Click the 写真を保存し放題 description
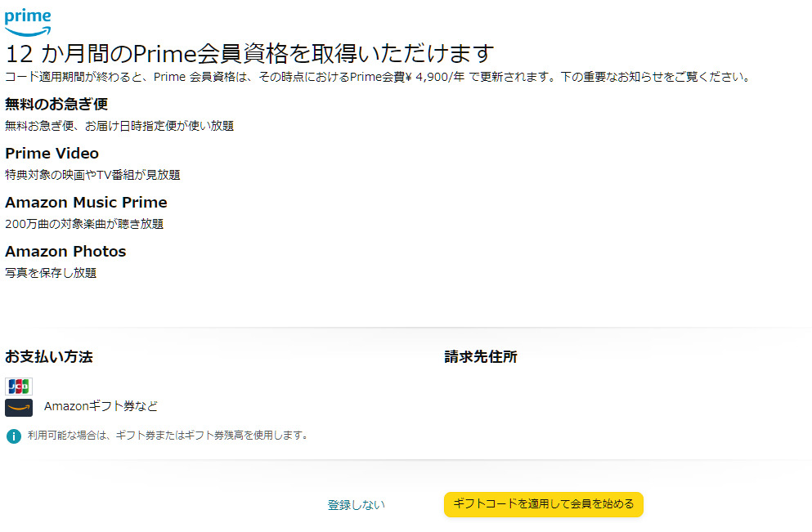Screen dimensions: 812x532 51,273
